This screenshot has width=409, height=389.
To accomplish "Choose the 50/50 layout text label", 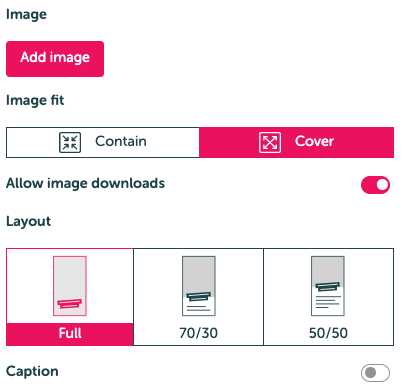I will point(328,333).
